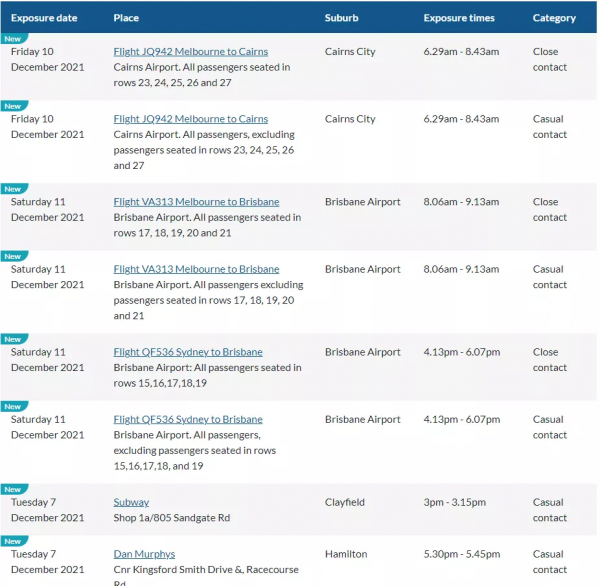Open Flight VA313 link for rows 17-21 close contact
Screen dimensions: 600x586
click(196, 202)
